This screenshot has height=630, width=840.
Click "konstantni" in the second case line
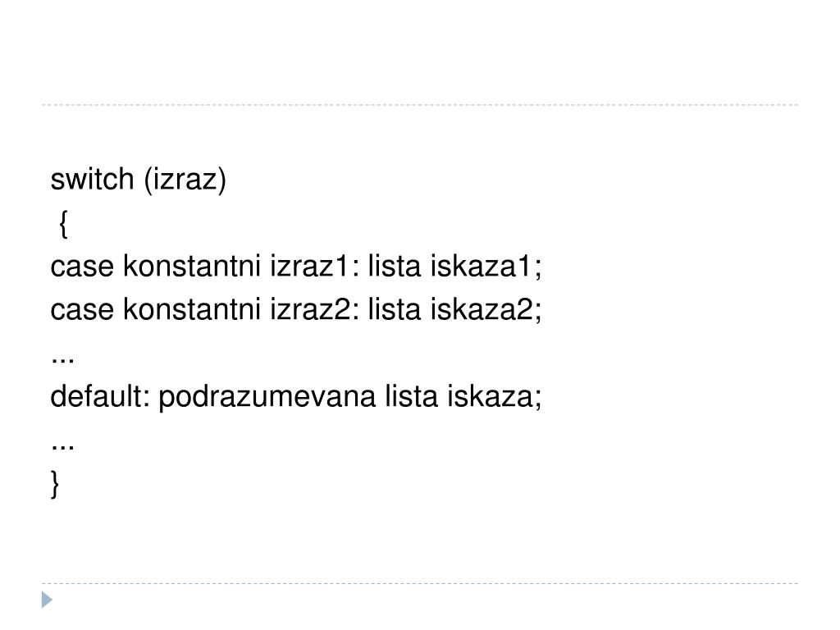point(192,309)
